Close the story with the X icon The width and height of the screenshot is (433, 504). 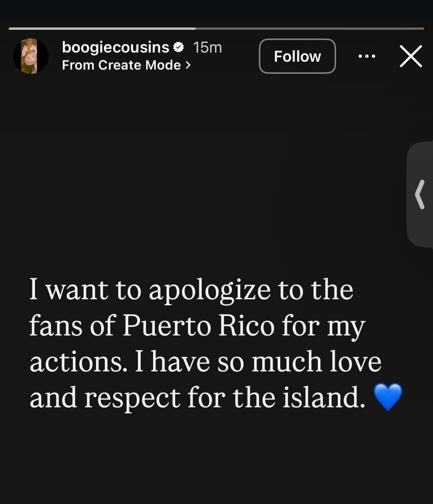coord(411,56)
